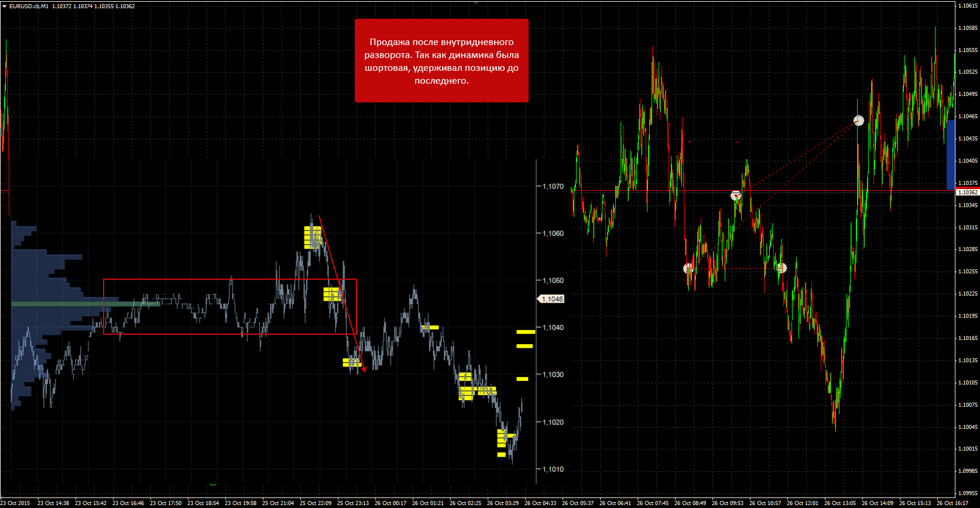
Task: Click the 1.10315 price scale label
Action: click(968, 227)
